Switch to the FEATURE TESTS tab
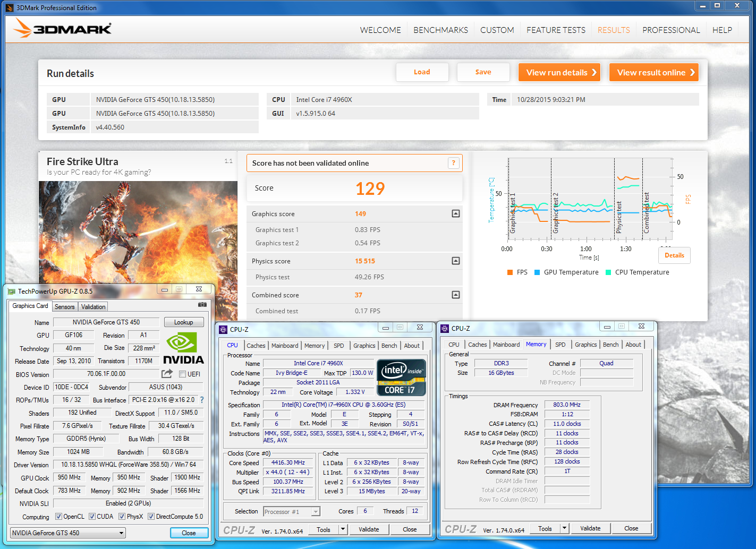756x549 pixels. pos(556,30)
